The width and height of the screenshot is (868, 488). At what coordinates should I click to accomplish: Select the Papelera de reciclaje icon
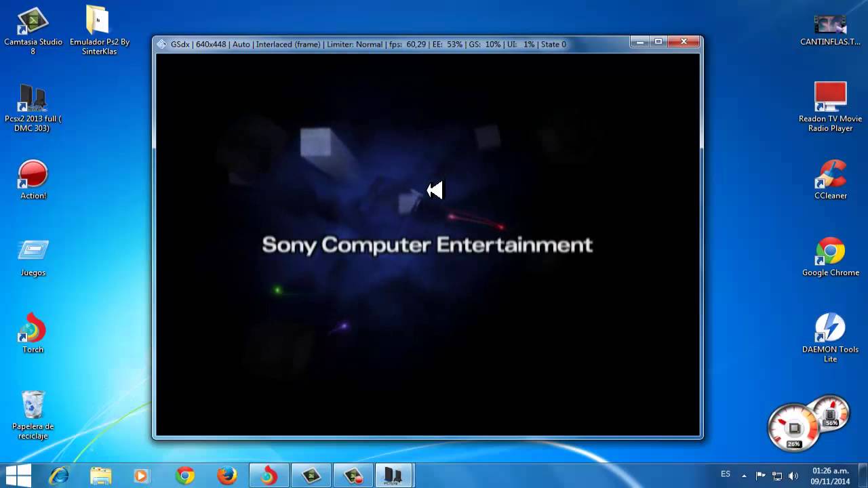33,415
